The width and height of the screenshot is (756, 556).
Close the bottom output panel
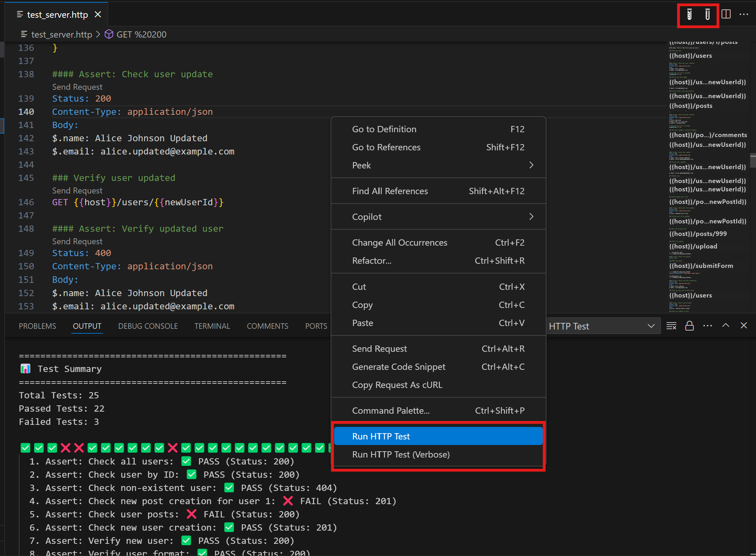[744, 326]
